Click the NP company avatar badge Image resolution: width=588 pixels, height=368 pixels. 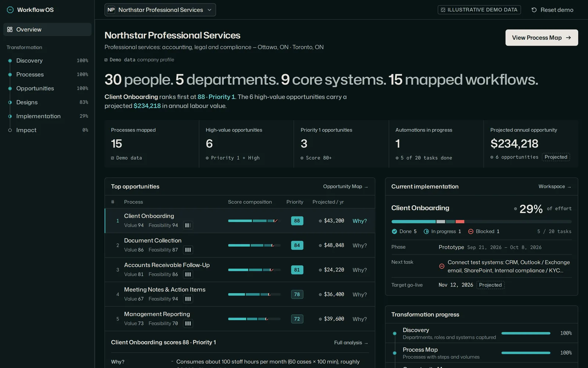pyautogui.click(x=111, y=10)
